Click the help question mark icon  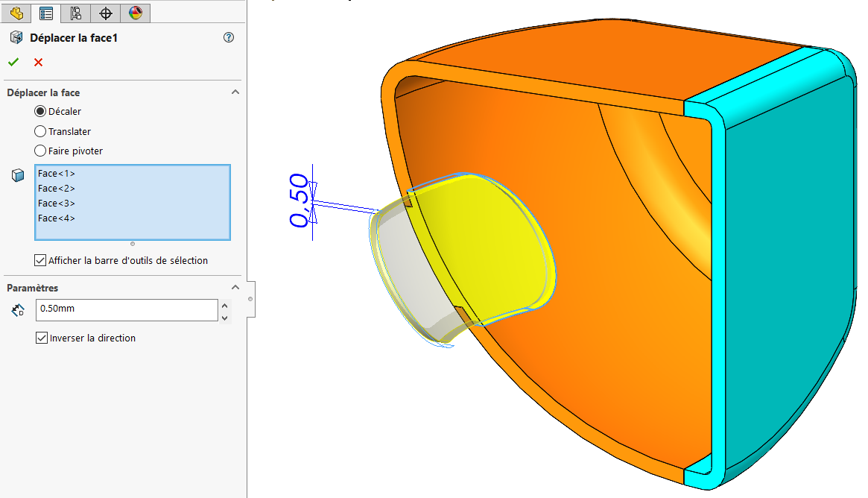click(229, 37)
